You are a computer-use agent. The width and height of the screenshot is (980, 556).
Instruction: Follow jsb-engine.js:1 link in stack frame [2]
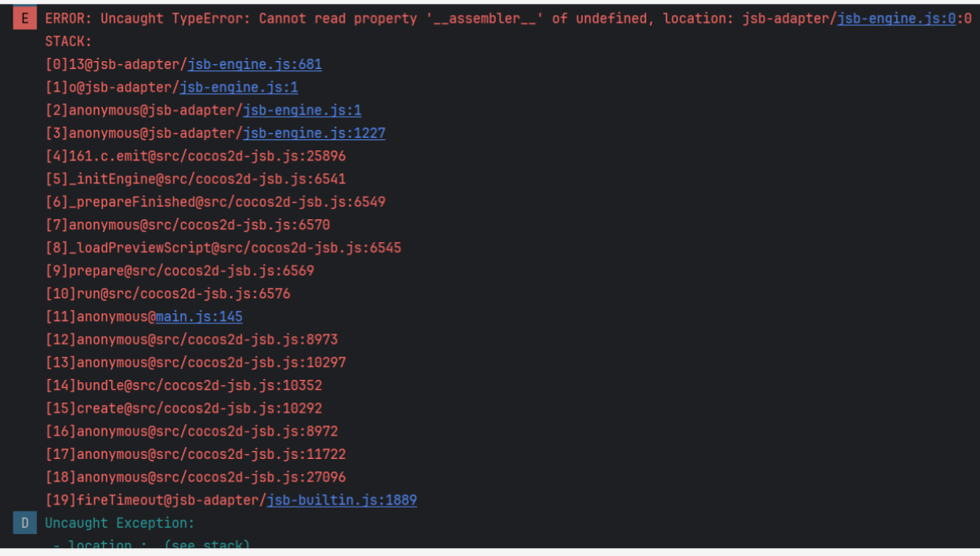click(x=302, y=110)
